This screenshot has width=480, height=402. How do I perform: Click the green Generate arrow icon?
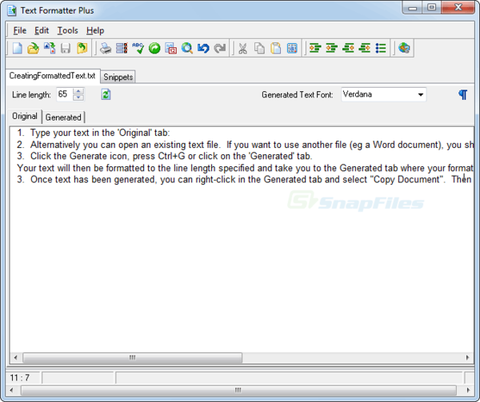(x=154, y=48)
